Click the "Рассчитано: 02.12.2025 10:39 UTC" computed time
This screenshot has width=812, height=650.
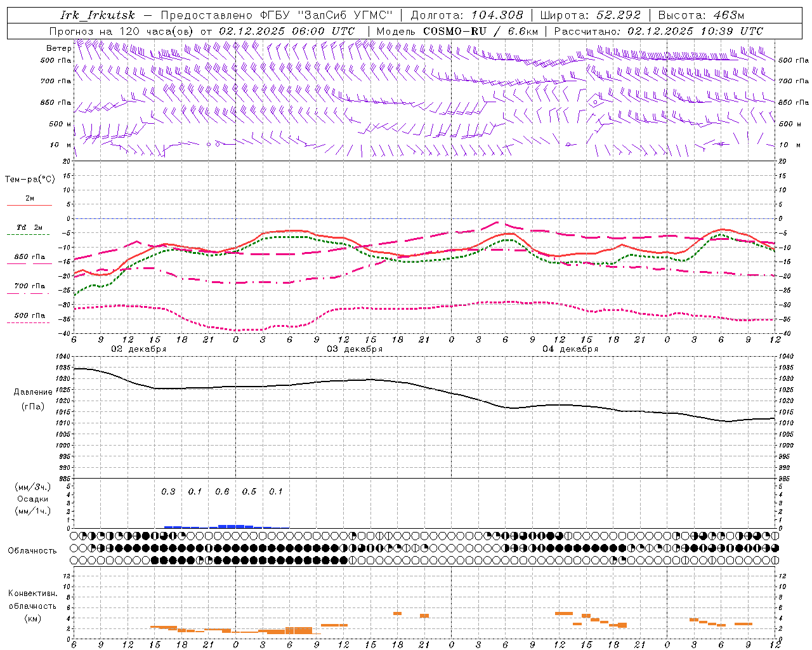[x=658, y=31]
